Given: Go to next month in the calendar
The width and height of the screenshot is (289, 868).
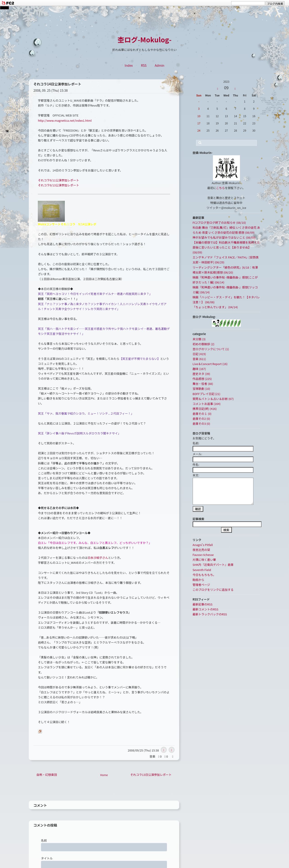Looking at the screenshot, I should (x=235, y=89).
